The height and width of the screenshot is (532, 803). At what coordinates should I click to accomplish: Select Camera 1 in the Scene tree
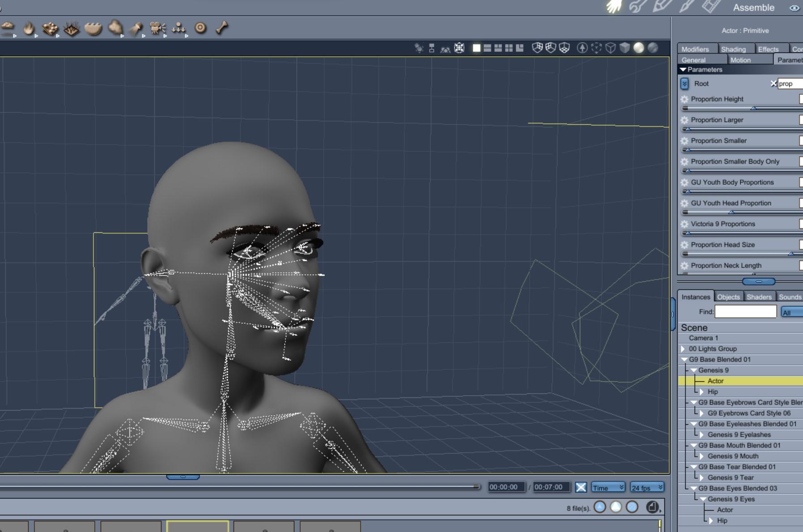click(704, 338)
